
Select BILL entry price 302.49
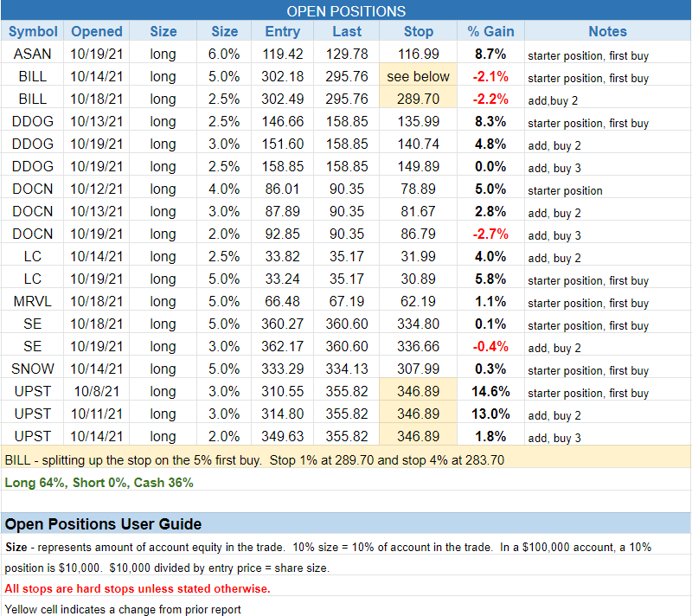pyautogui.click(x=283, y=99)
